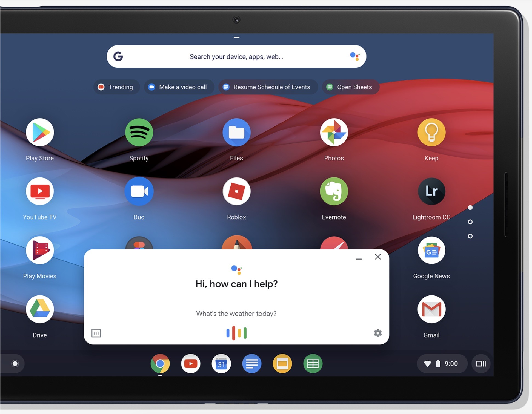Close the Google Assistant dialog
532x414 pixels.
[x=377, y=257]
